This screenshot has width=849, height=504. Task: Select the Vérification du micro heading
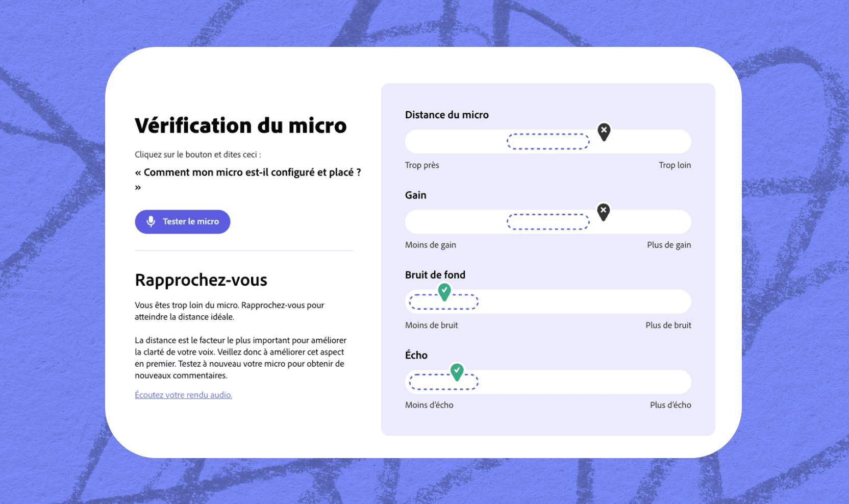click(x=240, y=125)
